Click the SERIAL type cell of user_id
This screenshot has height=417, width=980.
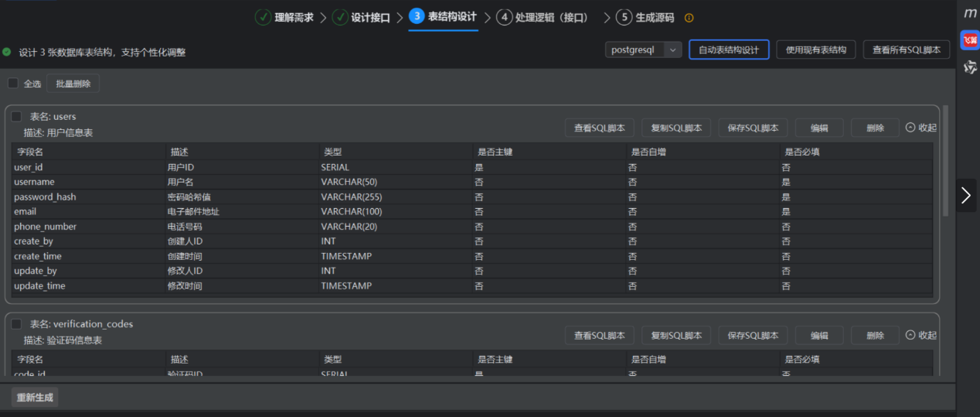tap(395, 167)
